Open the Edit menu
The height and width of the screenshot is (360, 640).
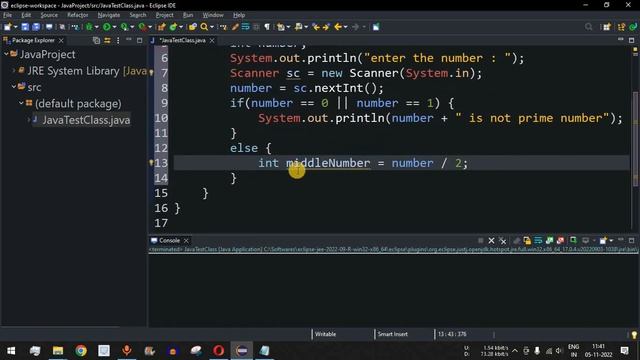[26, 15]
